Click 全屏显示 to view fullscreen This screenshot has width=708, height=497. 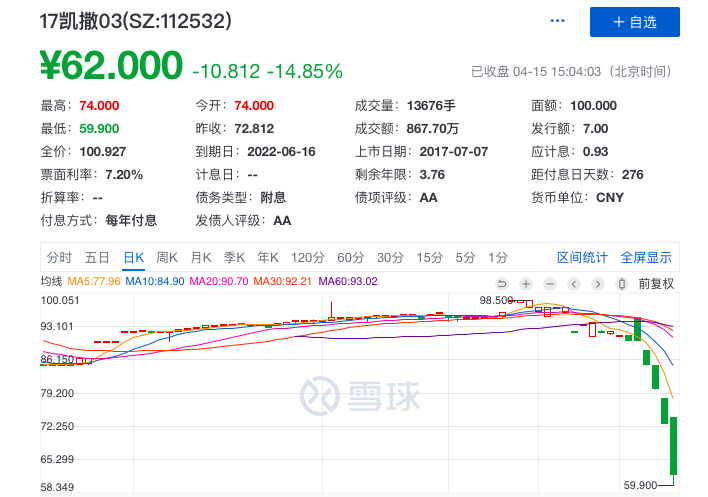pos(646,257)
